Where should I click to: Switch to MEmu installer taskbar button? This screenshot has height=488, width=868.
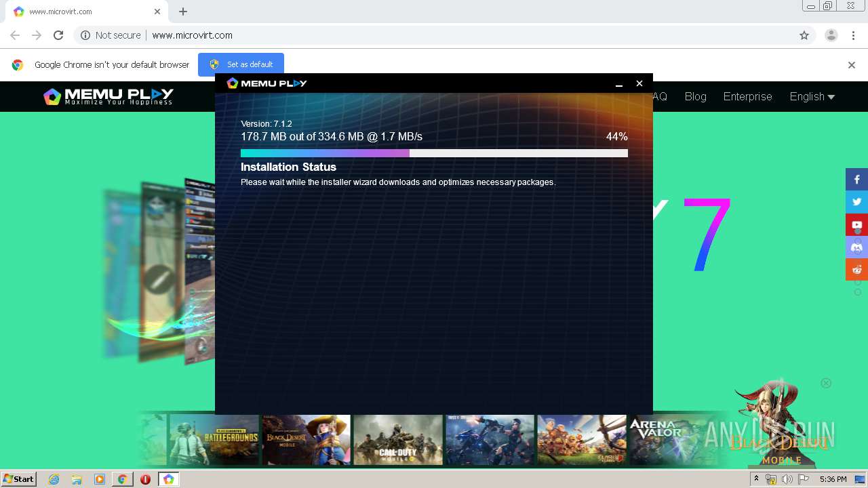coord(168,479)
